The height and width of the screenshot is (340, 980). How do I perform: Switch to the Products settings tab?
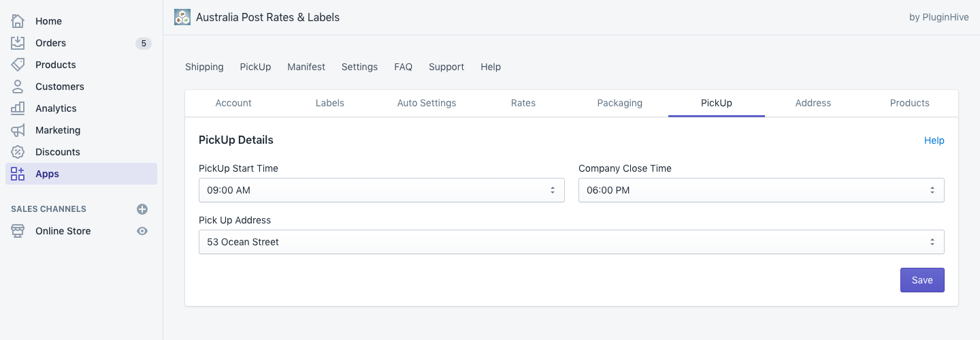[910, 103]
